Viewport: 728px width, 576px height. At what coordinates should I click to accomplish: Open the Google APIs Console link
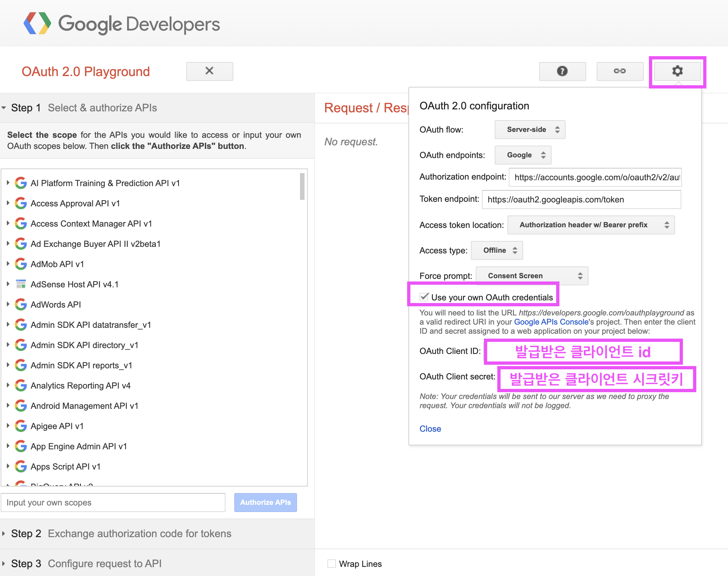(x=551, y=322)
